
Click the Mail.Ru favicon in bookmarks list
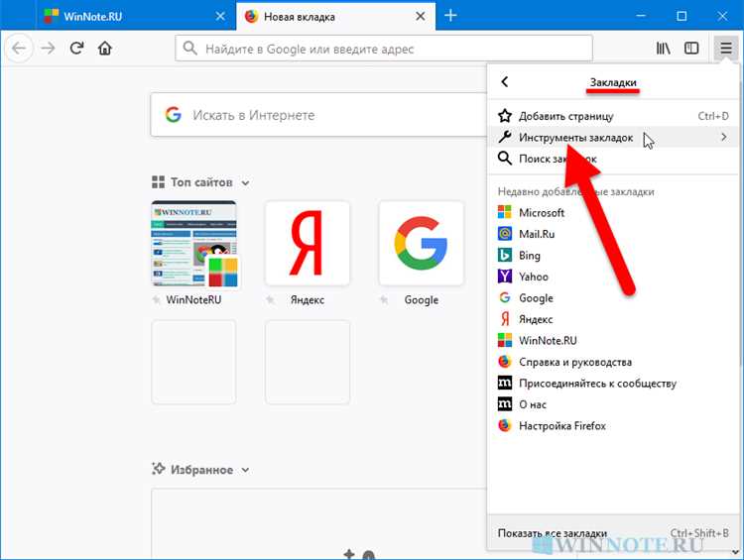504,233
